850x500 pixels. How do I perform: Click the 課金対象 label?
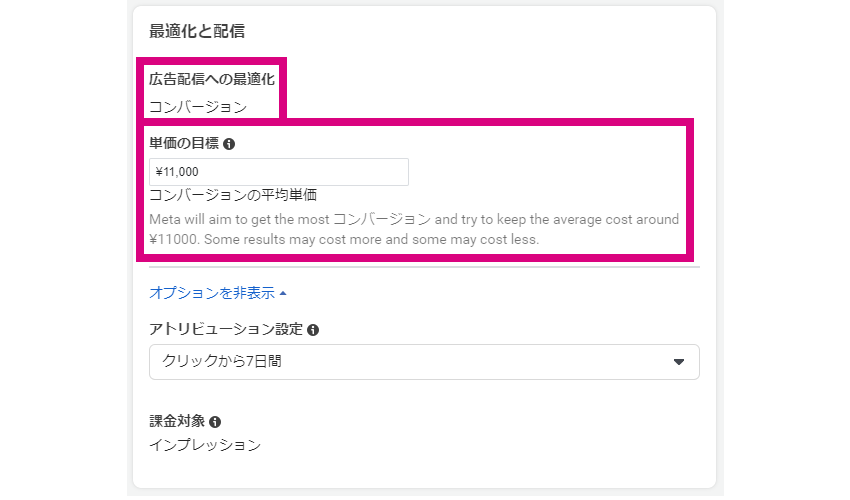pyautogui.click(x=177, y=421)
